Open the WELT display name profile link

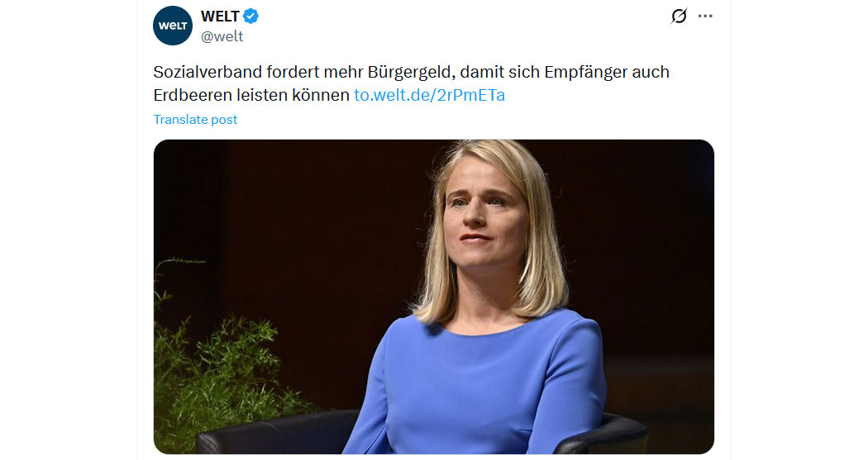(220, 17)
